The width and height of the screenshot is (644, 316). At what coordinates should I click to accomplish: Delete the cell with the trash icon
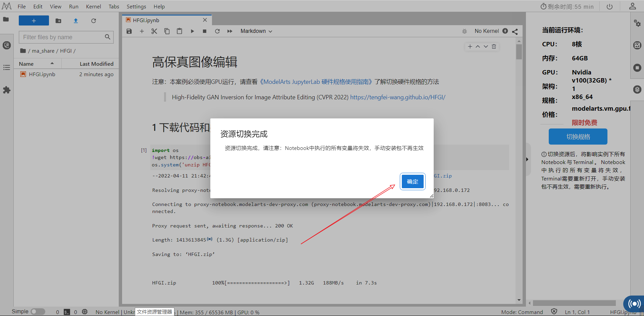[494, 47]
